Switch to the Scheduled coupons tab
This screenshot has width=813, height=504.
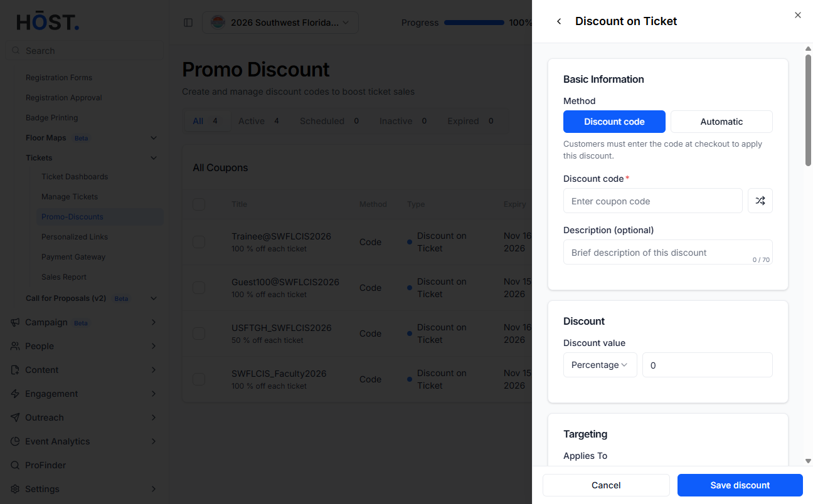[x=329, y=121]
